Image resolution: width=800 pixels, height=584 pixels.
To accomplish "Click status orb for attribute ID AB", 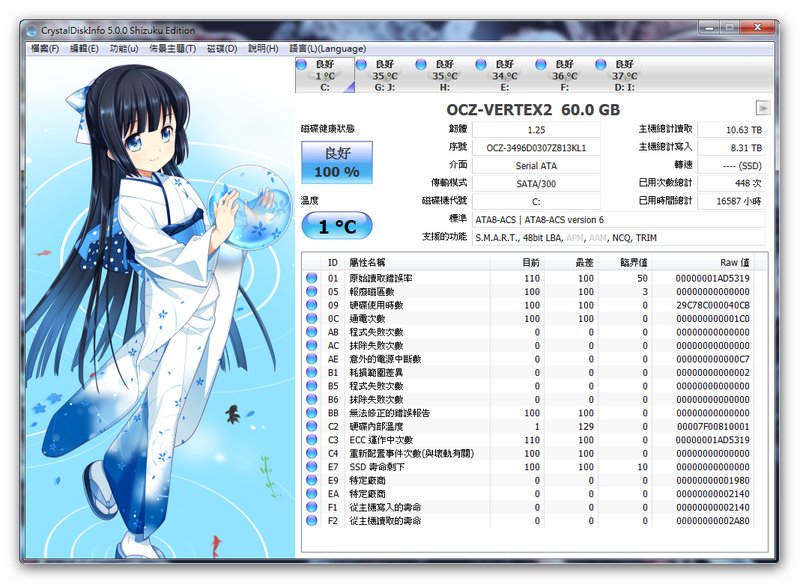I will point(311,332).
